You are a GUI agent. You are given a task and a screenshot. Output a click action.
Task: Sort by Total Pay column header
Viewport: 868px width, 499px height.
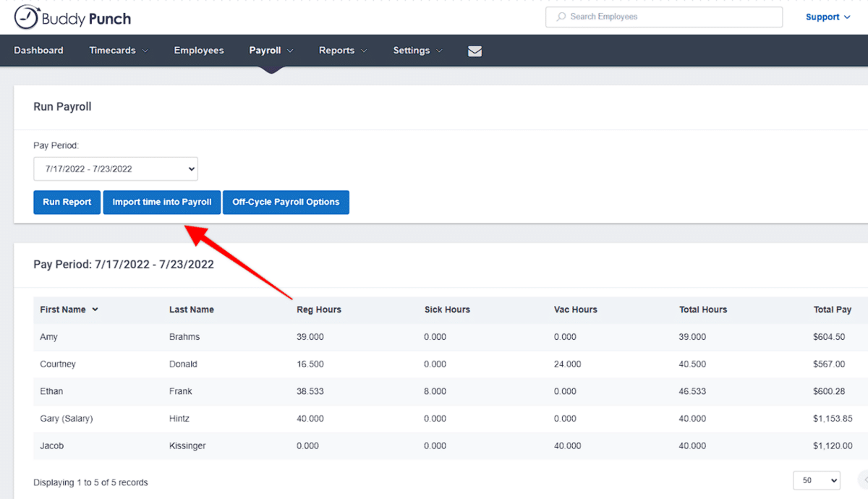[833, 310]
